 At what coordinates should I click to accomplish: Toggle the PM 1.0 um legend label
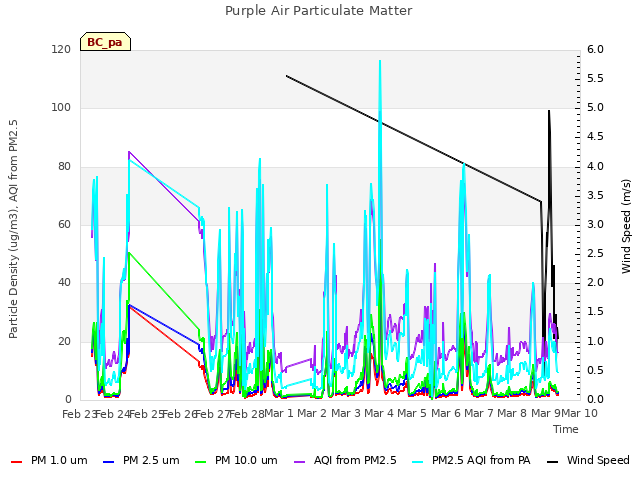pyautogui.click(x=59, y=460)
